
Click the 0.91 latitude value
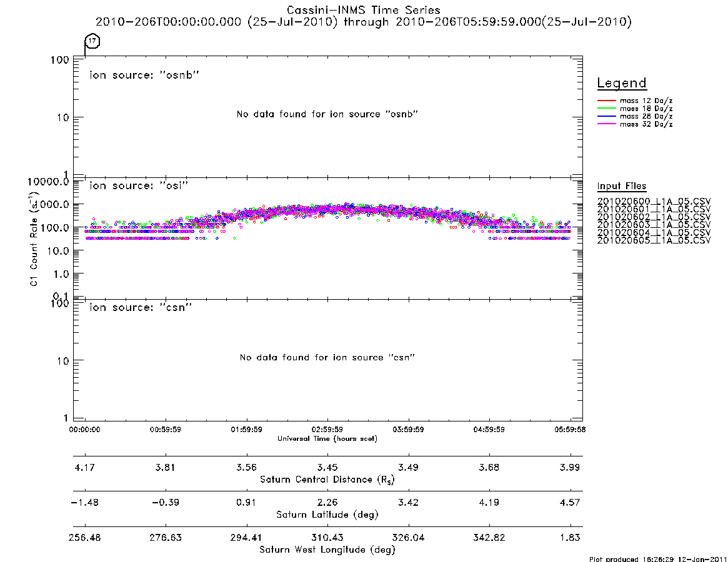coord(247,503)
